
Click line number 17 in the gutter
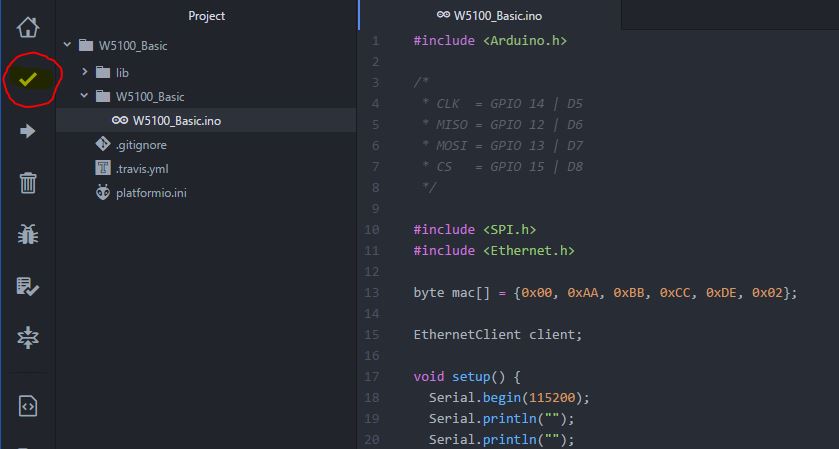[x=374, y=377]
